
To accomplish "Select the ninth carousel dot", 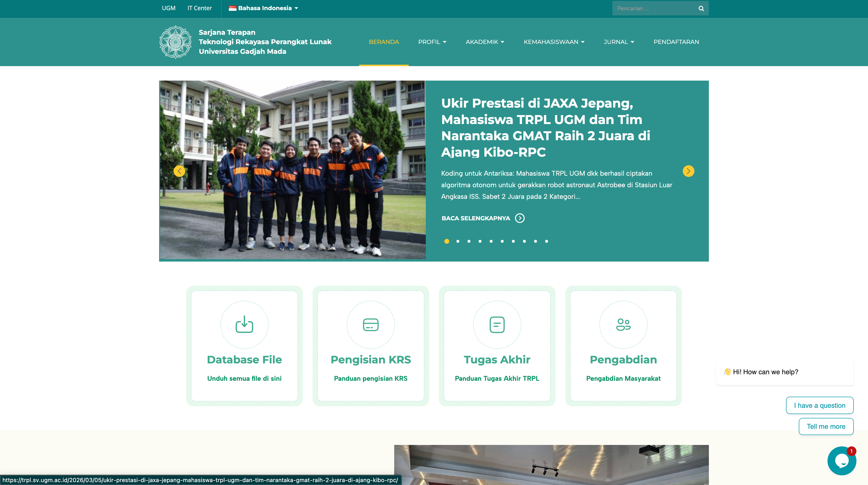I will [536, 241].
